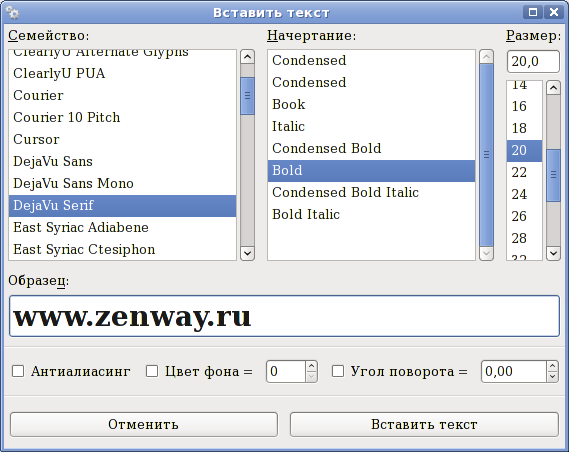The width and height of the screenshot is (569, 452).
Task: Select the Cursor font family
Action: coord(122,140)
